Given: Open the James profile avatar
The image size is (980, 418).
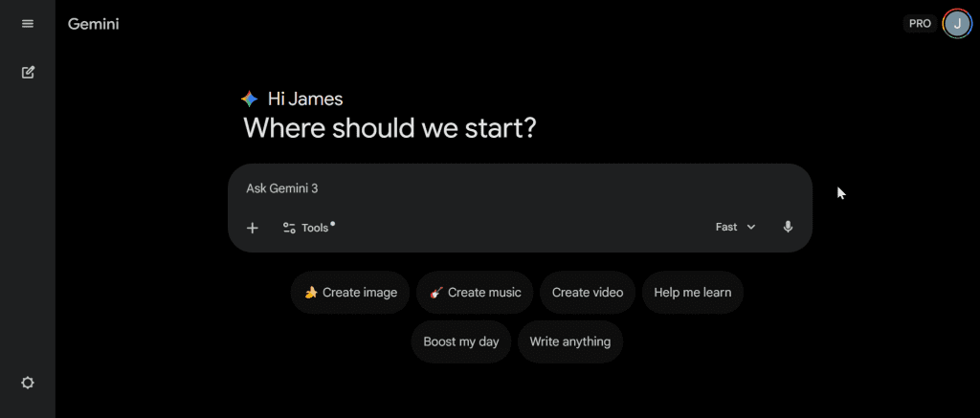Looking at the screenshot, I should coord(956,24).
